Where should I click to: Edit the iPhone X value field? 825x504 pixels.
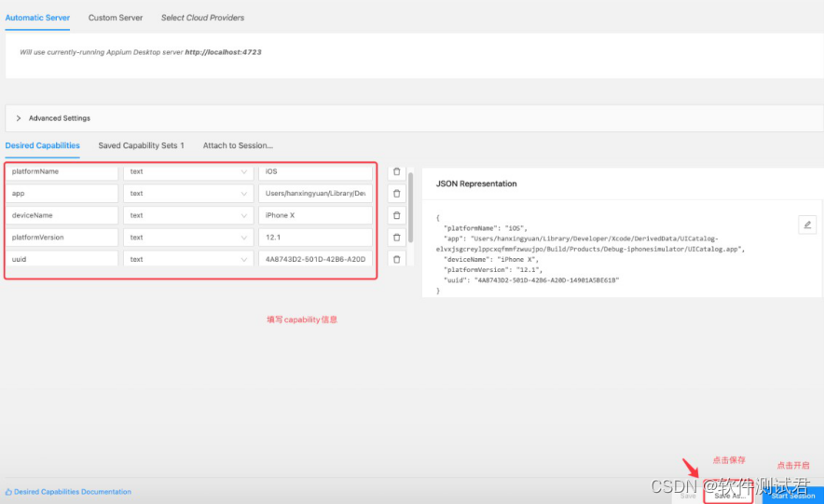pyautogui.click(x=315, y=215)
